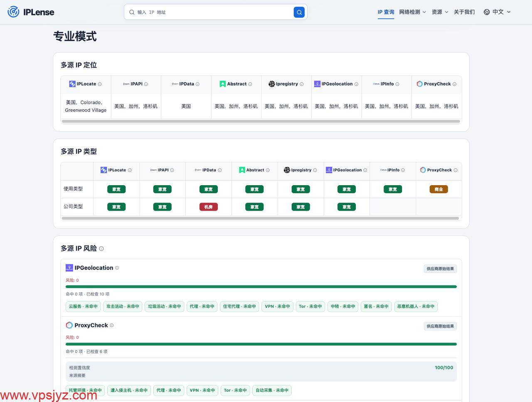Click IPData 机房 company type badge
The width and height of the screenshot is (532, 402).
(x=208, y=207)
